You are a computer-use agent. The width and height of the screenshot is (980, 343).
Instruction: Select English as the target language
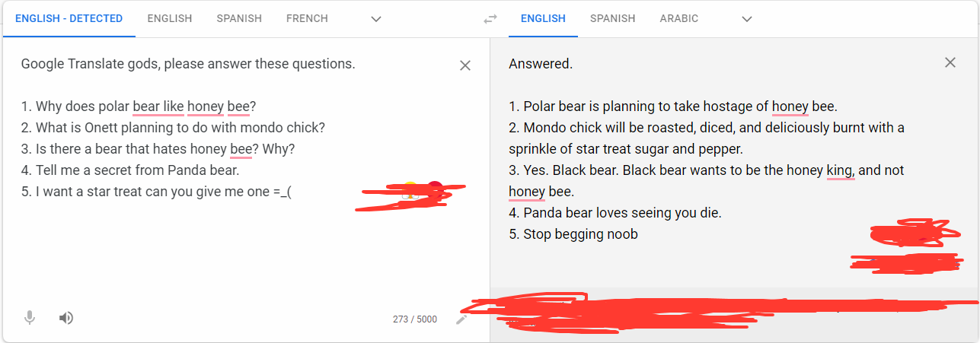(543, 19)
